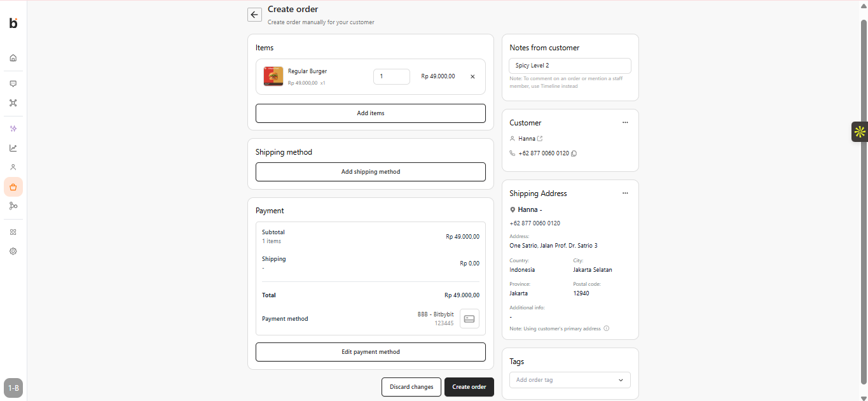The image size is (868, 401).
Task: Click the primary address info icon
Action: click(606, 328)
